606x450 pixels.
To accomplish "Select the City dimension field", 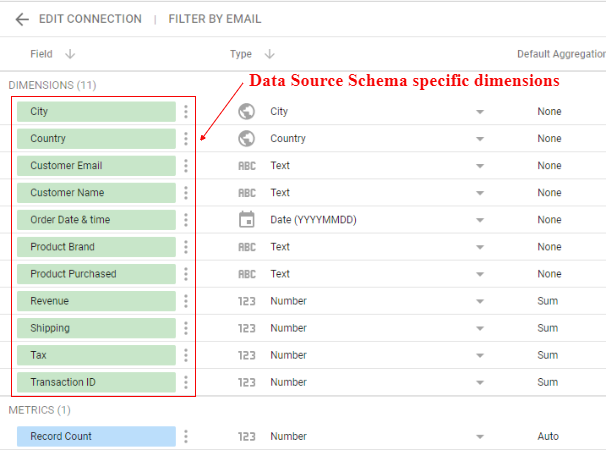I will coord(96,112).
